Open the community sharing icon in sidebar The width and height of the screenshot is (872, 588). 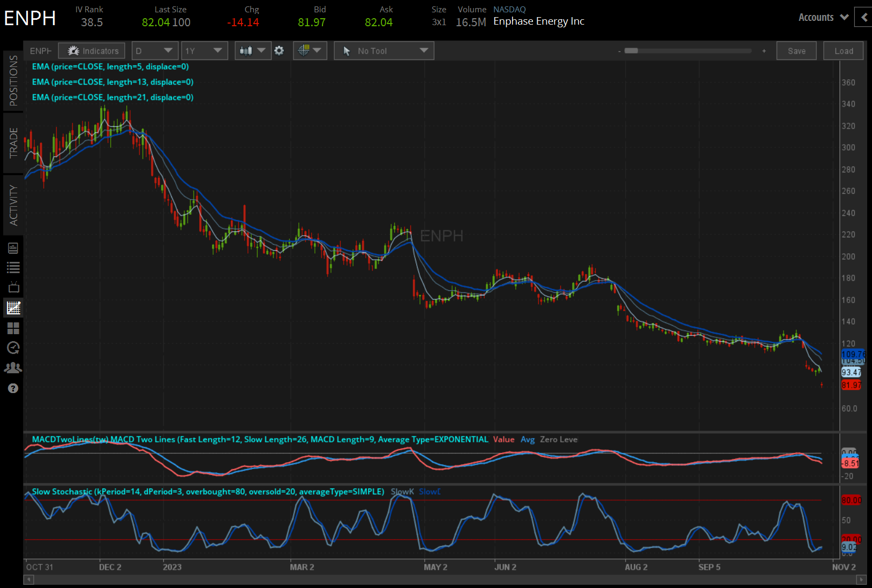13,368
